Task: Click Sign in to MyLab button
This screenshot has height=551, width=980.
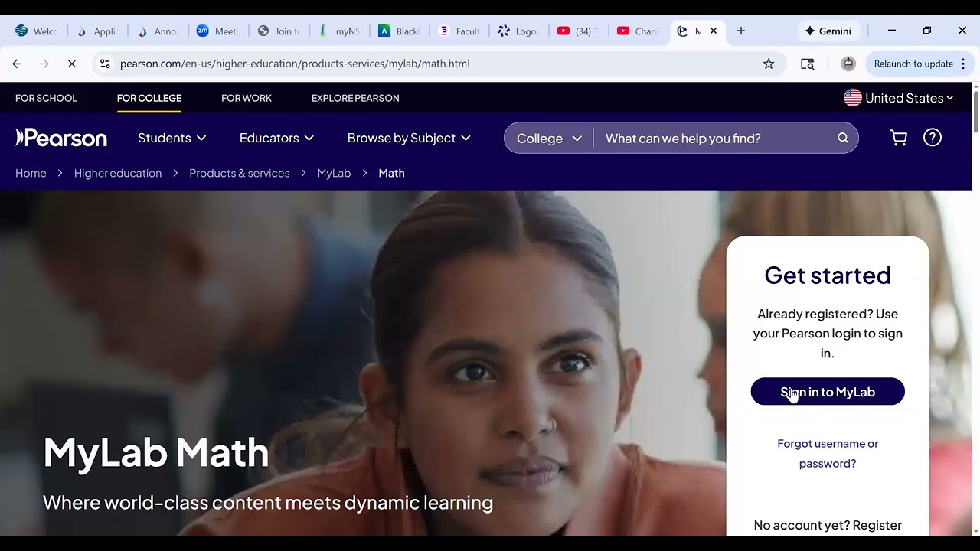Action: point(828,392)
